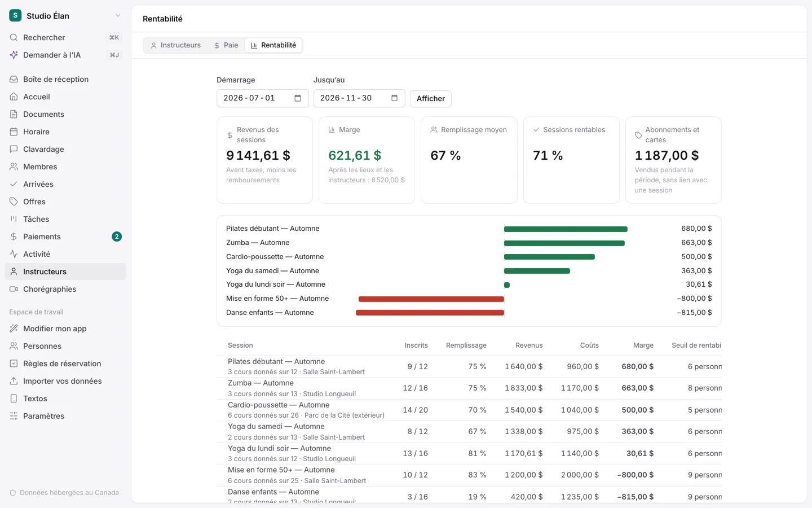Viewport: 812px width, 508px height.
Task: Click the green Pilates débutant margin bar
Action: (x=566, y=229)
